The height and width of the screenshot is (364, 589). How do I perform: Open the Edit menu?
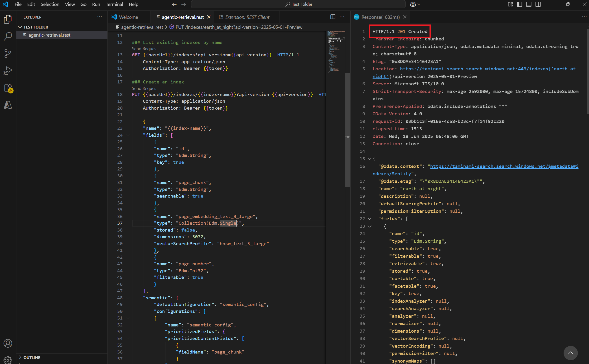coord(31,4)
